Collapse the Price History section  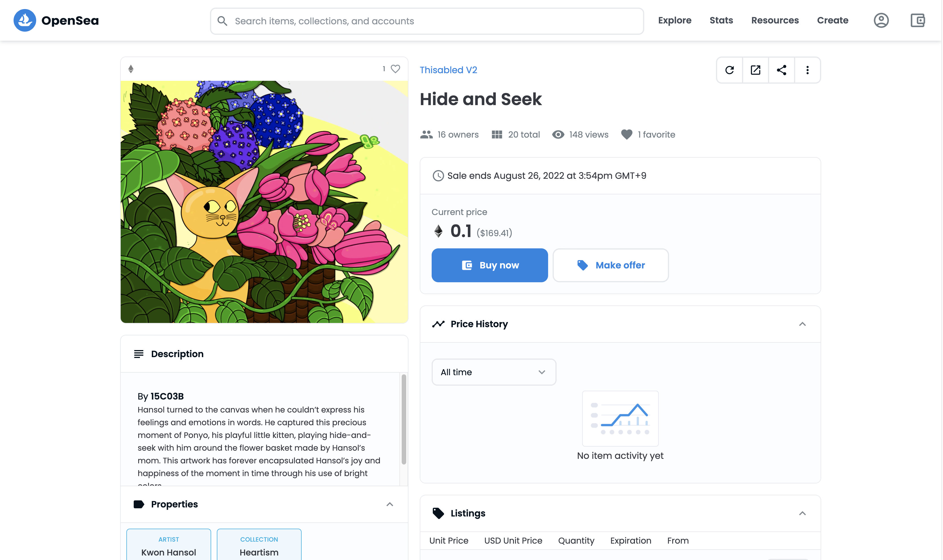click(x=802, y=324)
